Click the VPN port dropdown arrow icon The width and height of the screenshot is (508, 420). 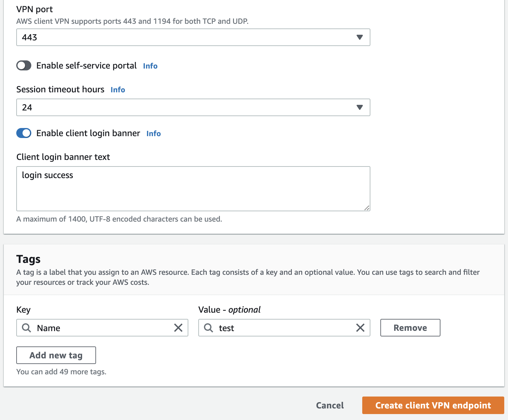[x=360, y=37]
